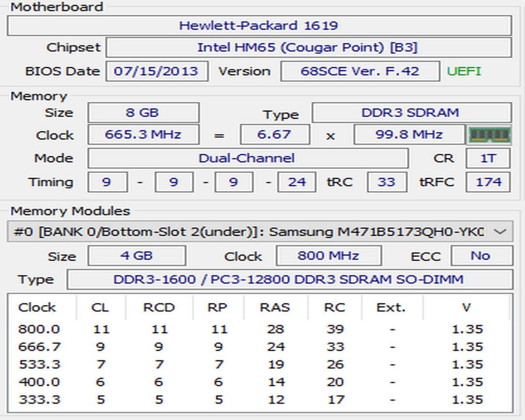This screenshot has height=420, width=525.
Task: Click the green UEFI label
Action: coord(464,71)
